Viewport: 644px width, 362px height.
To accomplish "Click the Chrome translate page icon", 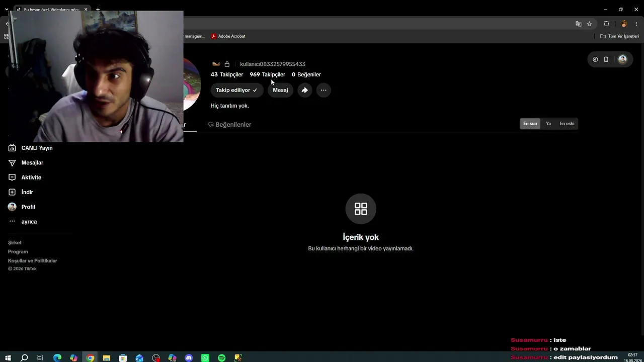I will (579, 24).
